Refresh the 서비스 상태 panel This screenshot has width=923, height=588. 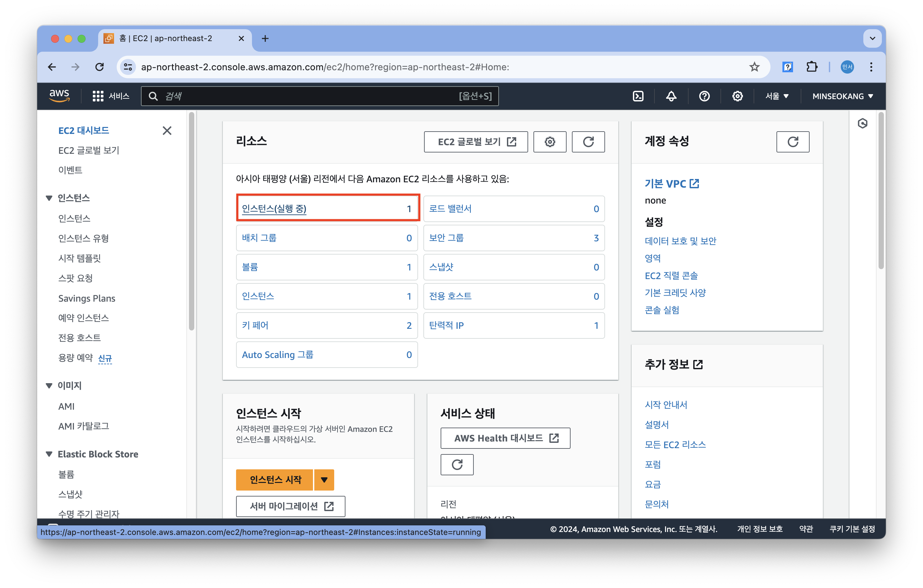457,465
